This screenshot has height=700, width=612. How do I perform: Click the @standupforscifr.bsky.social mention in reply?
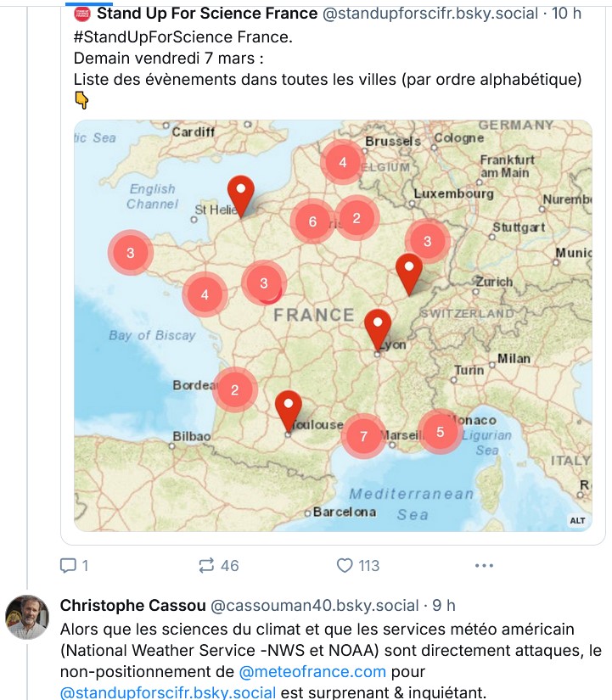168,692
